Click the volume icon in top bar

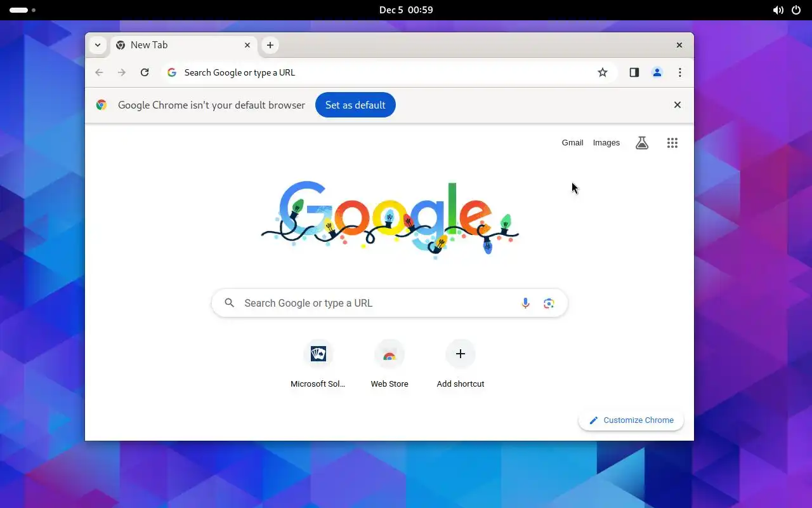(x=778, y=10)
